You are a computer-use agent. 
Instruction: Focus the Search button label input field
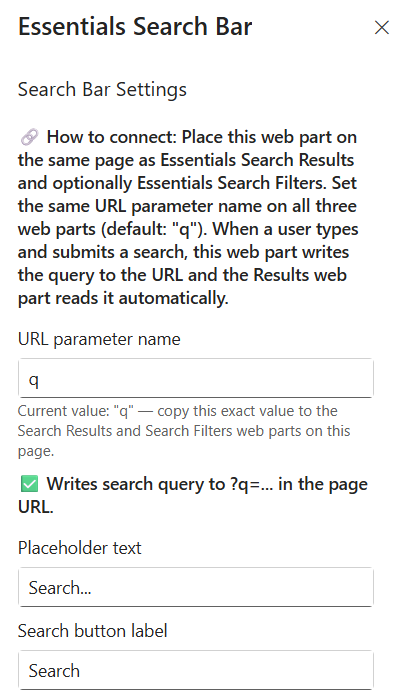point(196,670)
